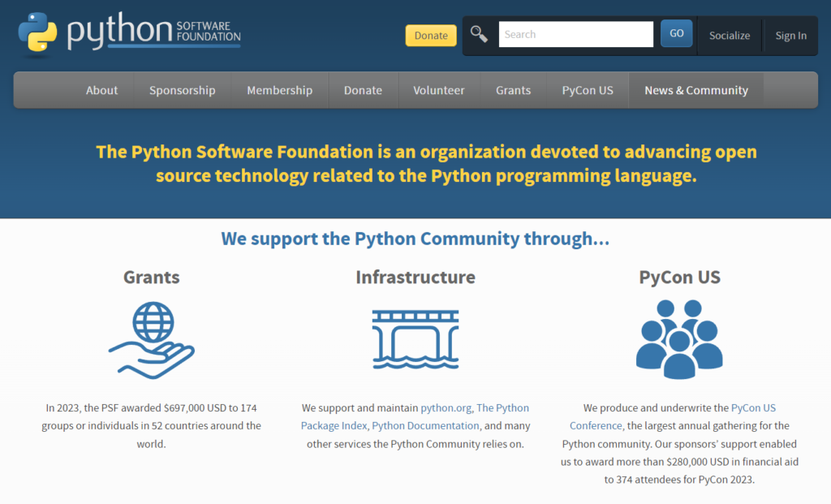This screenshot has width=831, height=504.
Task: Click inside the Search input field
Action: [576, 34]
